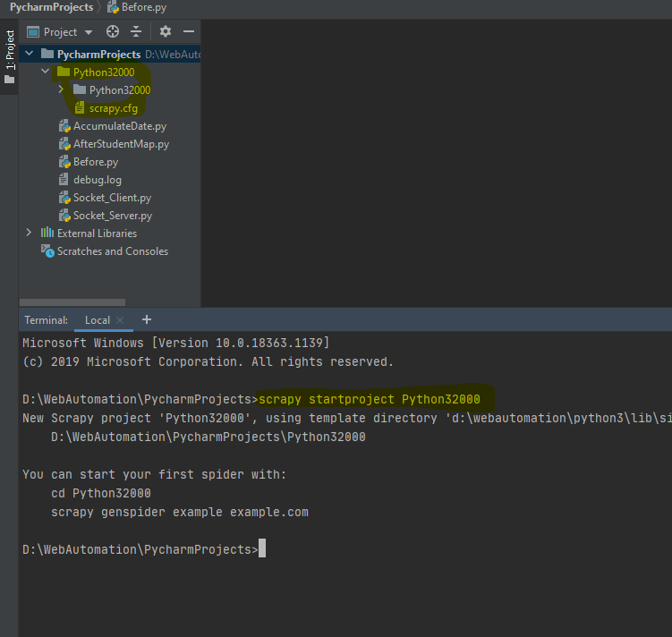Click the Before.py Python file icon in tree
Viewport: 672px width, 637px height.
[x=64, y=162]
